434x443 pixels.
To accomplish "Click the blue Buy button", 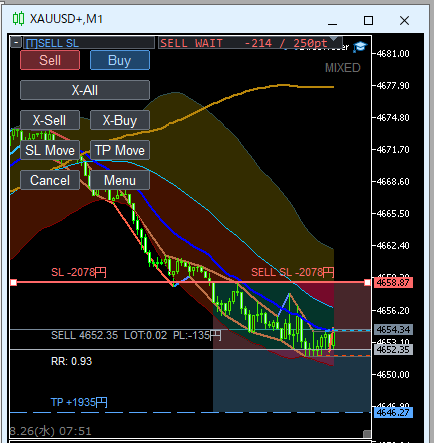I will [x=120, y=60].
